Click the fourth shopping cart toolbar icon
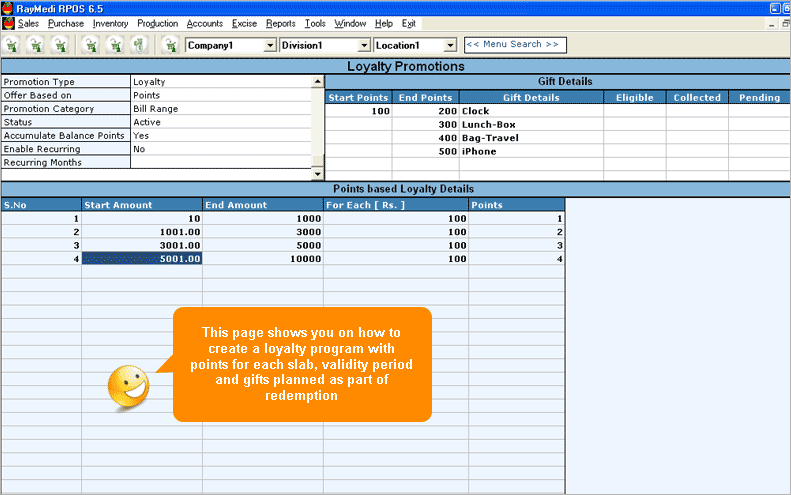Image resolution: width=791 pixels, height=495 pixels. (x=90, y=45)
